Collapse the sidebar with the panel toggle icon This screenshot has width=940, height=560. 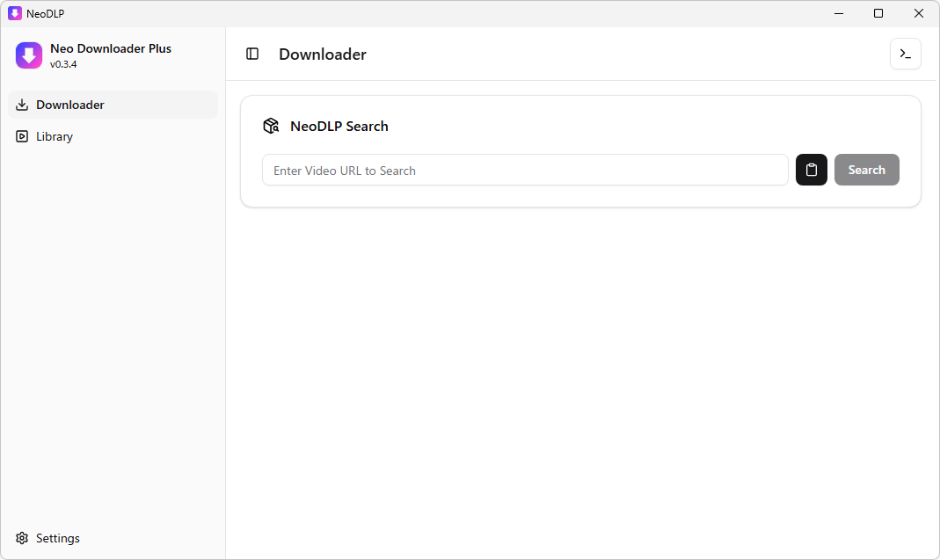pos(252,55)
